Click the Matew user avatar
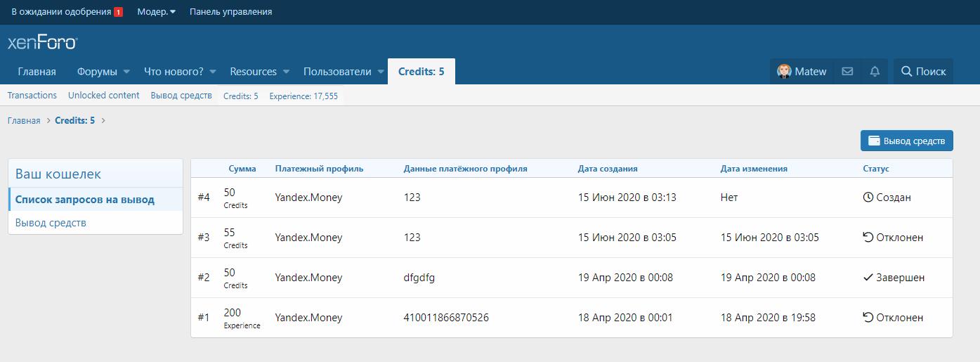980x362 pixels. coord(784,72)
